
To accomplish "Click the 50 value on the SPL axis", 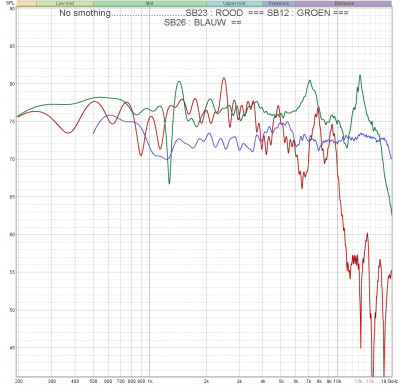I will pos(12,310).
